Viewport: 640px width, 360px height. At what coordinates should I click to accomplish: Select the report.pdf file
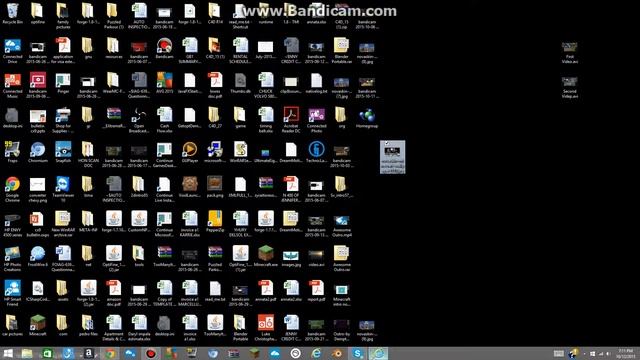316,291
